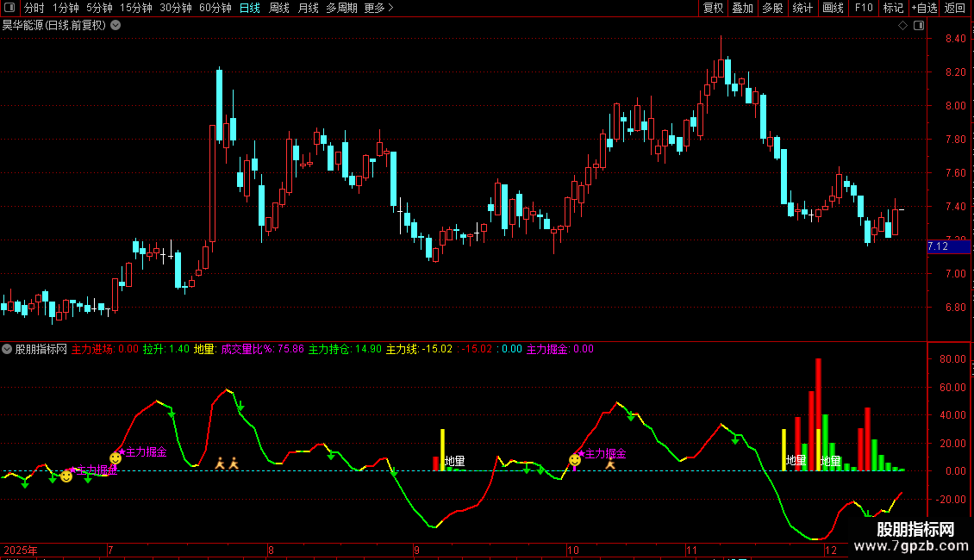Select the 30分钟 period tab
Viewport: 974px width, 560px height.
point(176,8)
